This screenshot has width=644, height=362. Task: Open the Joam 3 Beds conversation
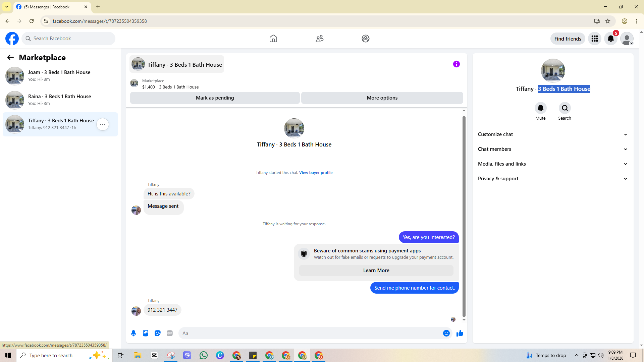tap(60, 76)
